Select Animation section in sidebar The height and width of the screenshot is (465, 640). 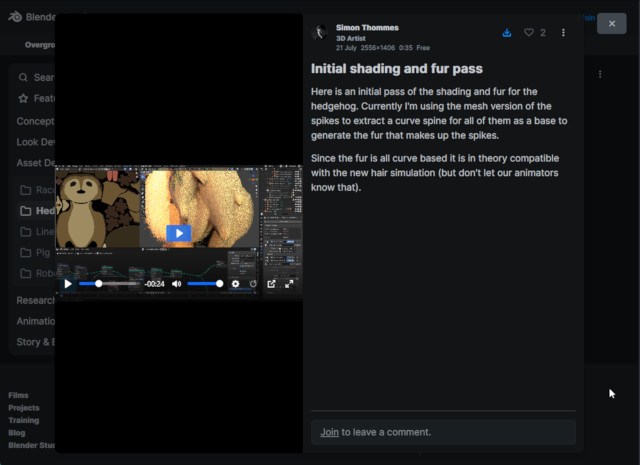pos(36,321)
